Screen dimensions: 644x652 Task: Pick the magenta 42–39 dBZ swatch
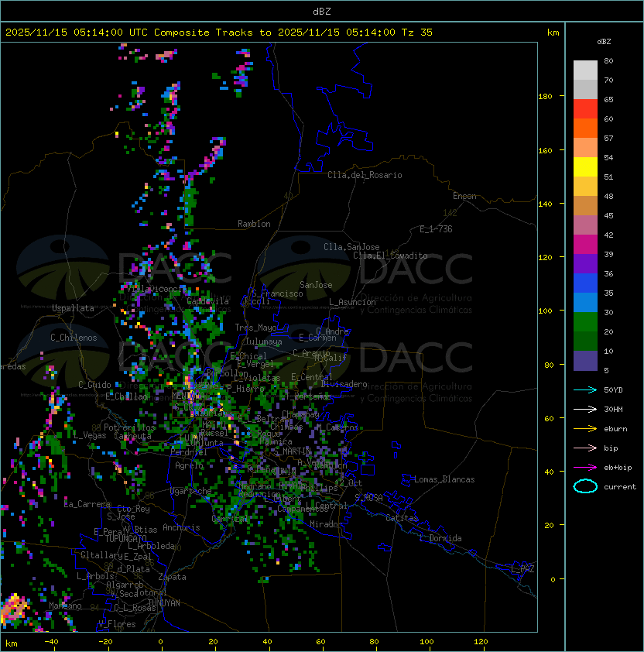click(585, 245)
